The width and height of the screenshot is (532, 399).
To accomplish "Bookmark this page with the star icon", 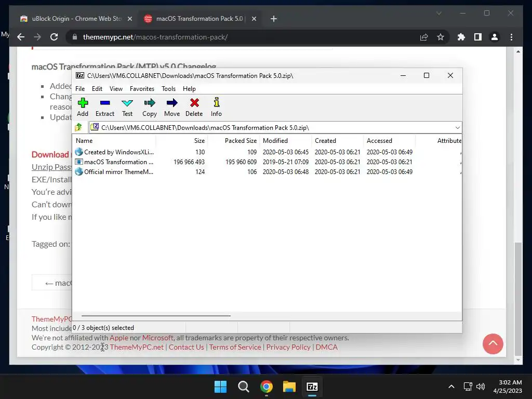I will pyautogui.click(x=441, y=37).
